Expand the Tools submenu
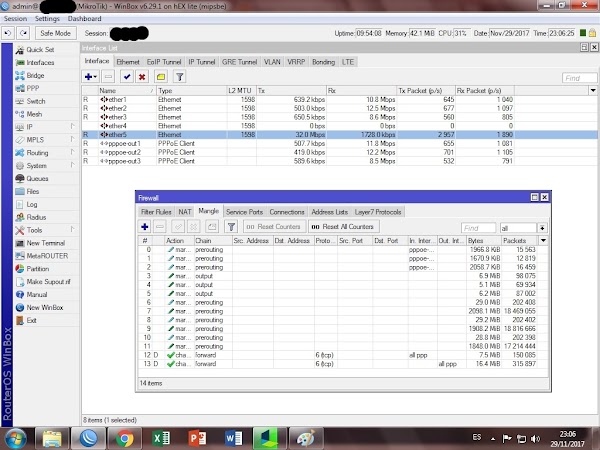600x450 pixels. [x=45, y=230]
